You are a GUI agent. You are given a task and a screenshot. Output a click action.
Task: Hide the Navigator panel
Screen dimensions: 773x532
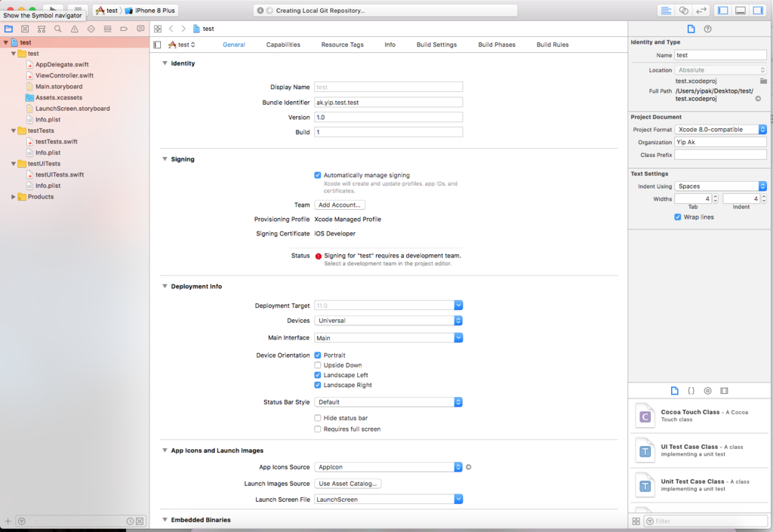tap(723, 11)
